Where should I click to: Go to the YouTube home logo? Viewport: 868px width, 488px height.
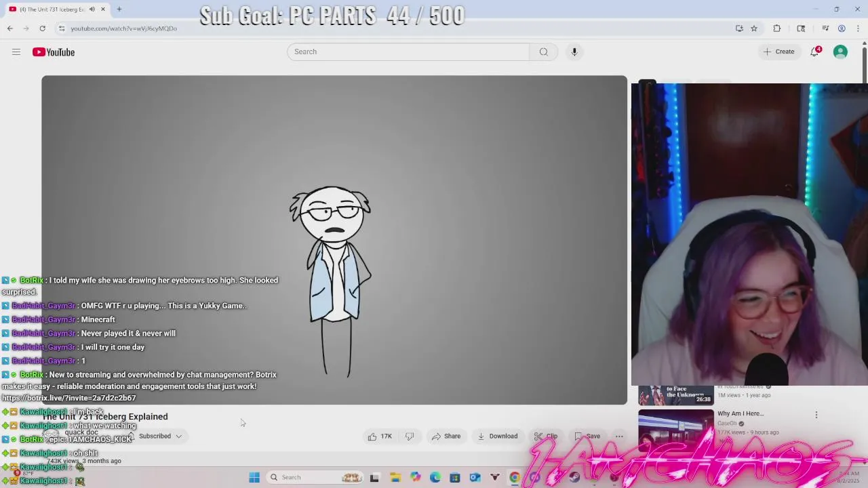click(x=54, y=52)
